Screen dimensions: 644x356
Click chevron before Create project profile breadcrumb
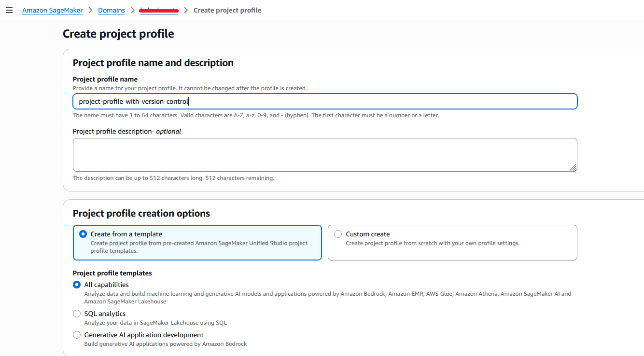pos(186,10)
